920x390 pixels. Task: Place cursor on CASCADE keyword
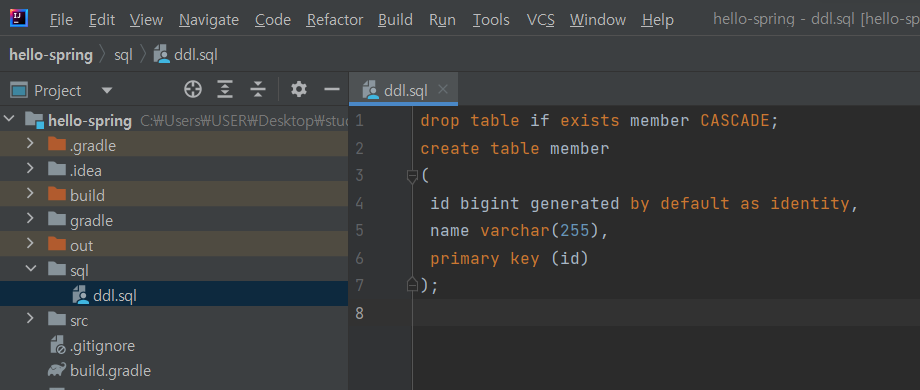[735, 121]
